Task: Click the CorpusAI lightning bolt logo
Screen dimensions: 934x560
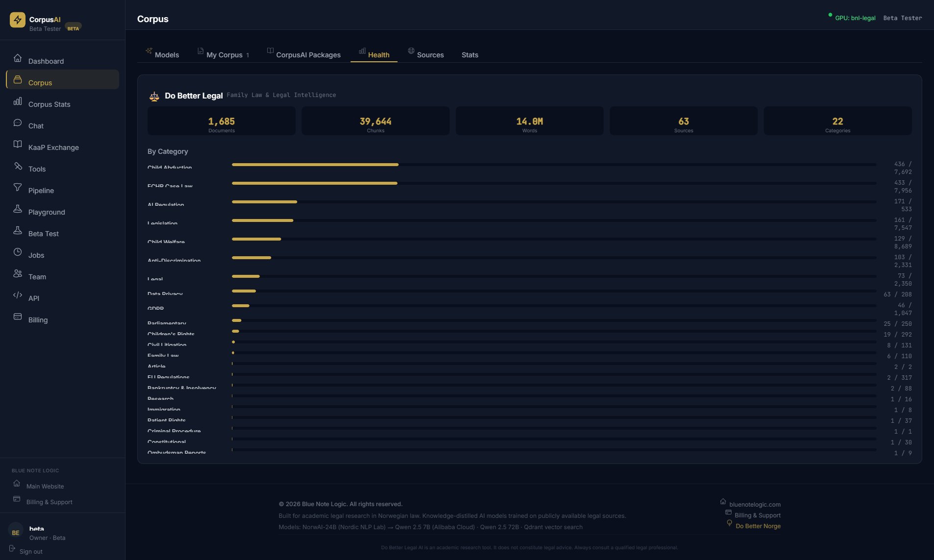Action: point(18,20)
